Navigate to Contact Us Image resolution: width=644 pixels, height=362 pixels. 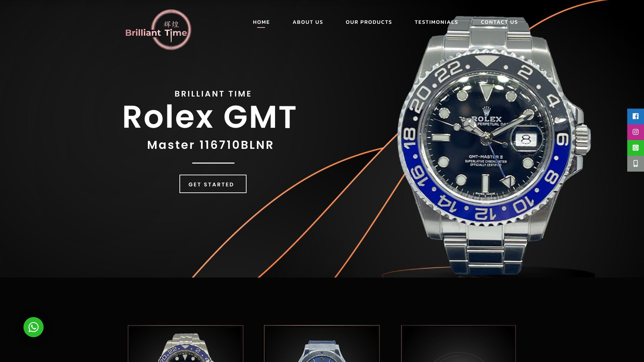499,22
